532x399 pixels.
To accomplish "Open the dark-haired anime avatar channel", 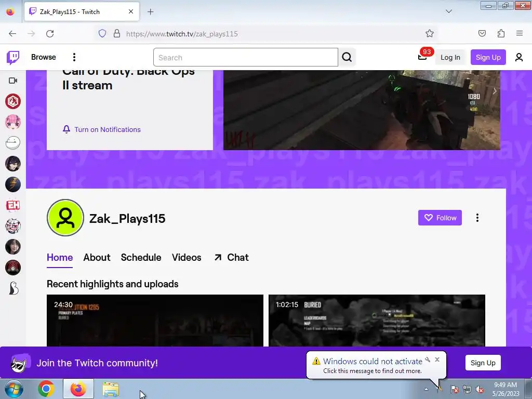I will 13,164.
